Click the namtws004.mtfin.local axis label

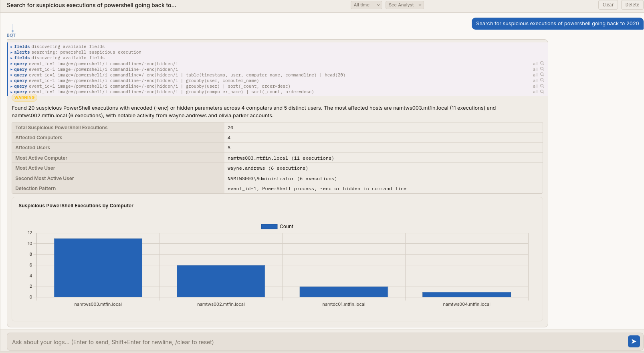coord(466,304)
